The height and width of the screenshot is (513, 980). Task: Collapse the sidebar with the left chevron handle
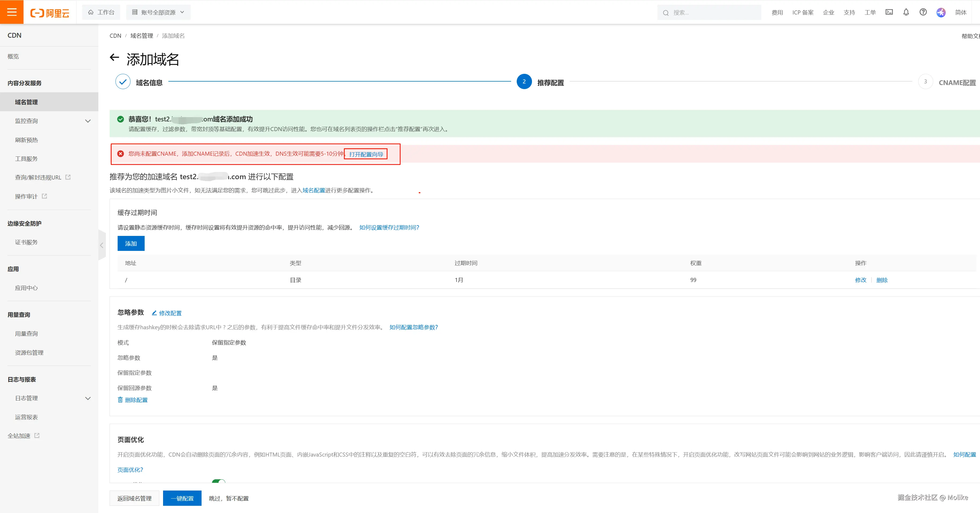pyautogui.click(x=102, y=246)
